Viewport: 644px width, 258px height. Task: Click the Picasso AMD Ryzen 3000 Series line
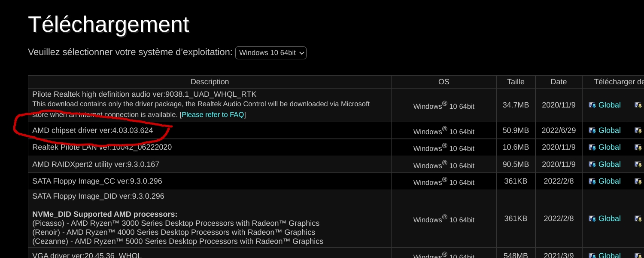tap(176, 223)
